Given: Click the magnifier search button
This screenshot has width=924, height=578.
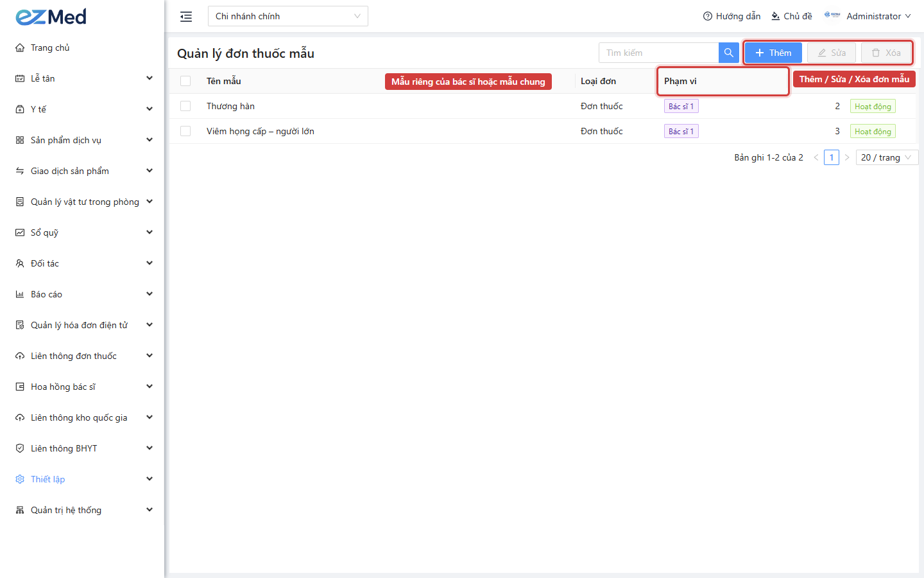Looking at the screenshot, I should (729, 53).
